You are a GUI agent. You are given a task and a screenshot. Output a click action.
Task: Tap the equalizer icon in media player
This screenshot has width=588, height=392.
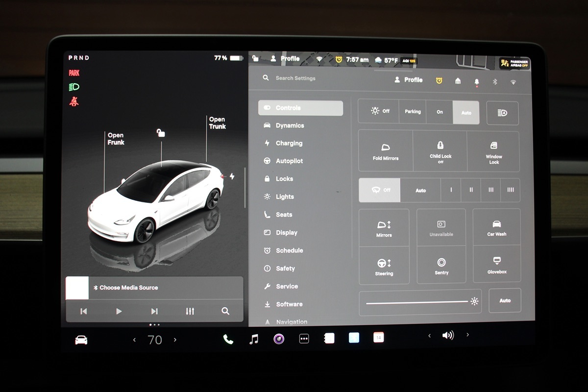(x=190, y=311)
